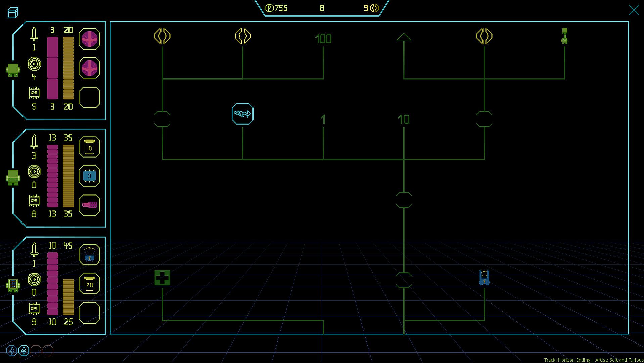Select the cyan lightning arrow node

[x=243, y=114]
